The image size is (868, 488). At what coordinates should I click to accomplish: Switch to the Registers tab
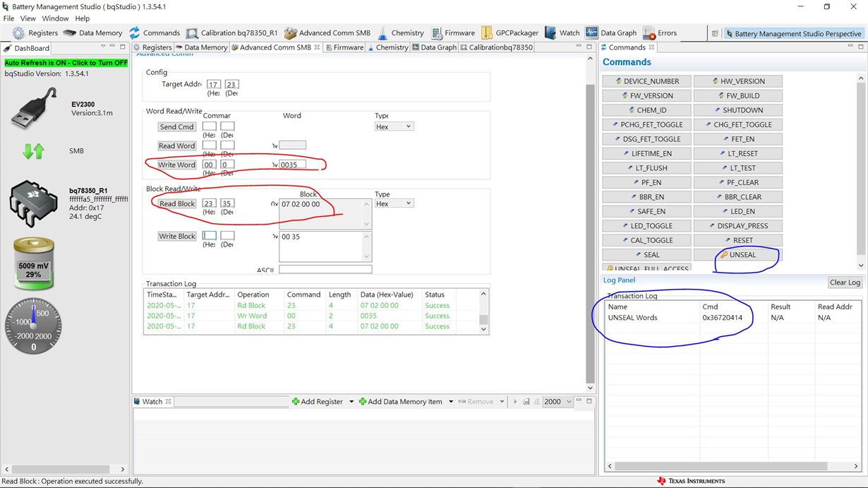coord(152,47)
